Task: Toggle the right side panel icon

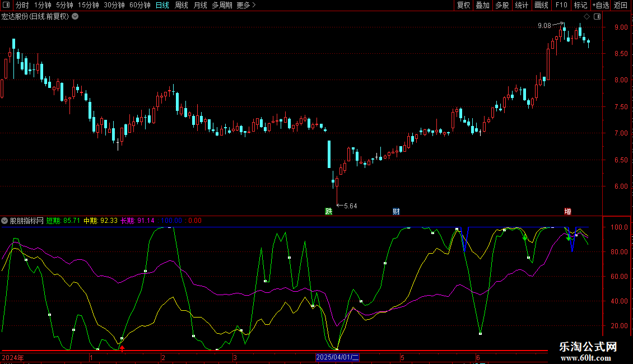Action: click(597, 17)
